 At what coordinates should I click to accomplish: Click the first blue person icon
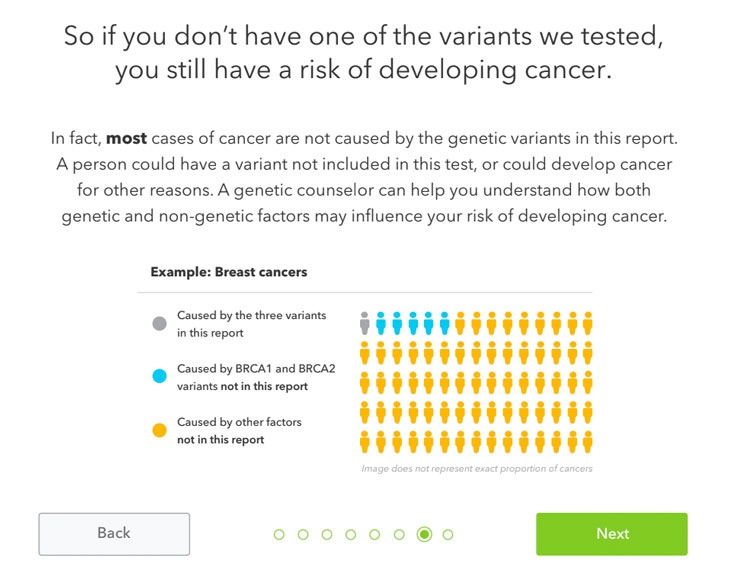(x=380, y=323)
